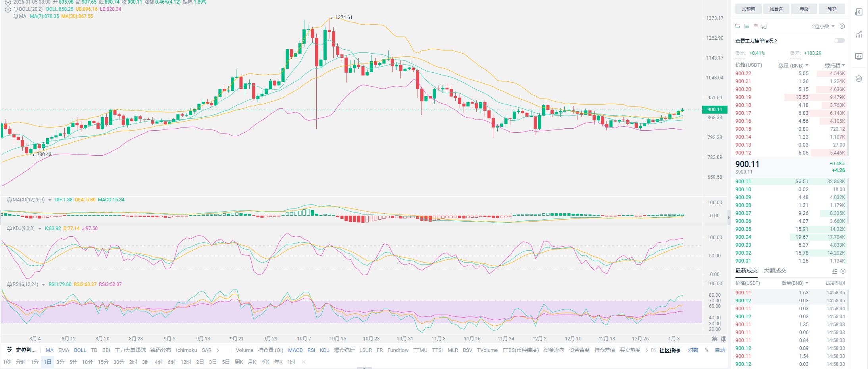Screen dimensions: 868x369
Task: Show the buy-and-sell combined order book view
Action: click(x=737, y=26)
